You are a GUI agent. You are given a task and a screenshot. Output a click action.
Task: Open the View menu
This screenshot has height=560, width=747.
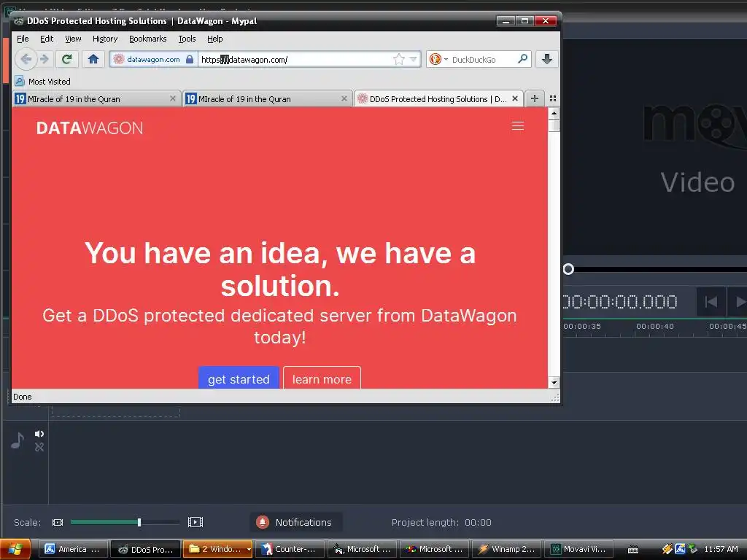pyautogui.click(x=73, y=39)
